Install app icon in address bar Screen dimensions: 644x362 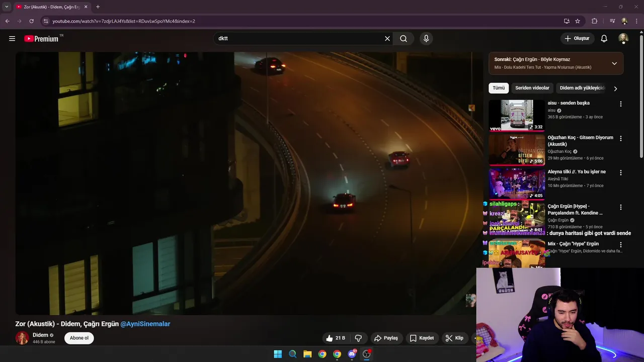pyautogui.click(x=567, y=21)
